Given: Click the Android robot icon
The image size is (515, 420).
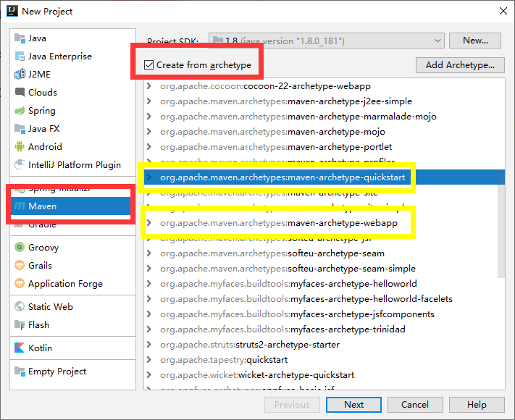Looking at the screenshot, I should [x=20, y=146].
